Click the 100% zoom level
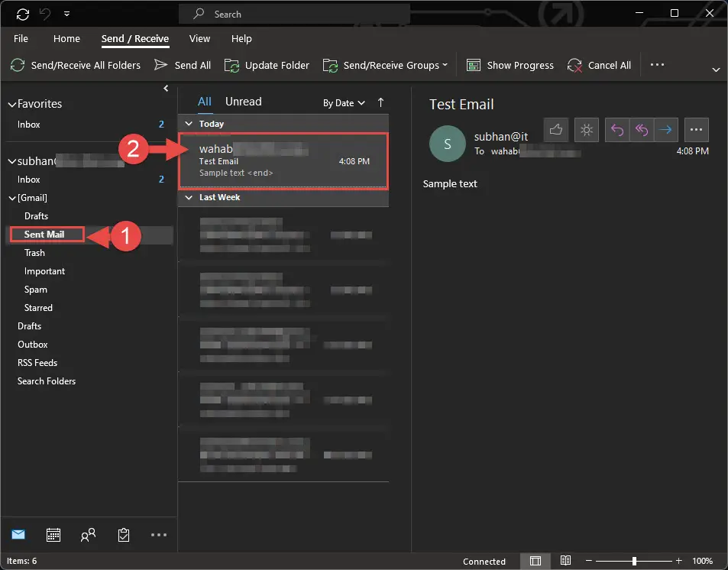728x570 pixels. 702,561
